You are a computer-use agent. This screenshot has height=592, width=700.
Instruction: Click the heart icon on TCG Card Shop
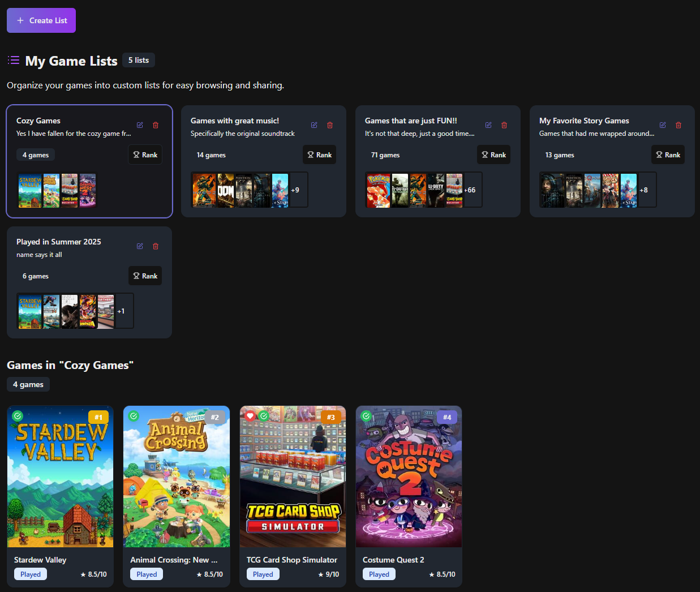tap(250, 416)
